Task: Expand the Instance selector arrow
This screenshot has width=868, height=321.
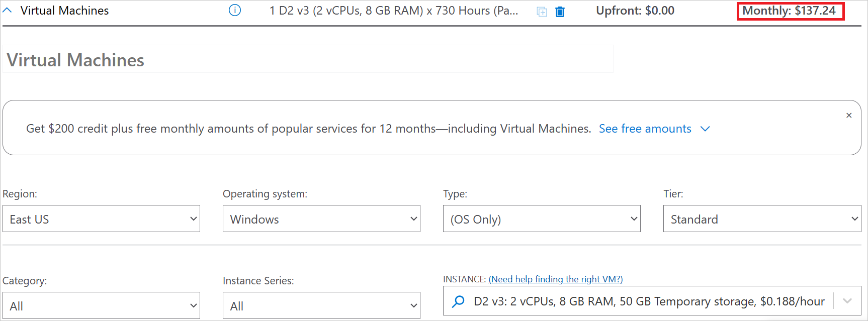Action: 847,301
